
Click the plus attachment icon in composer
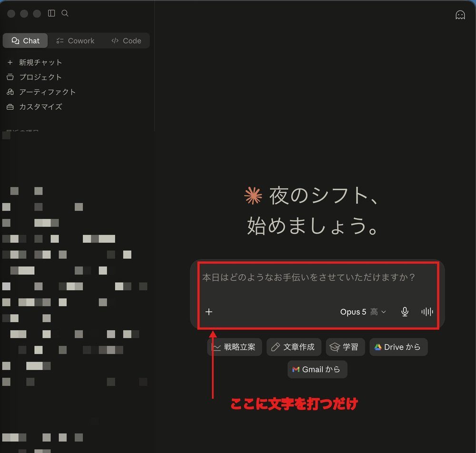[x=209, y=312]
